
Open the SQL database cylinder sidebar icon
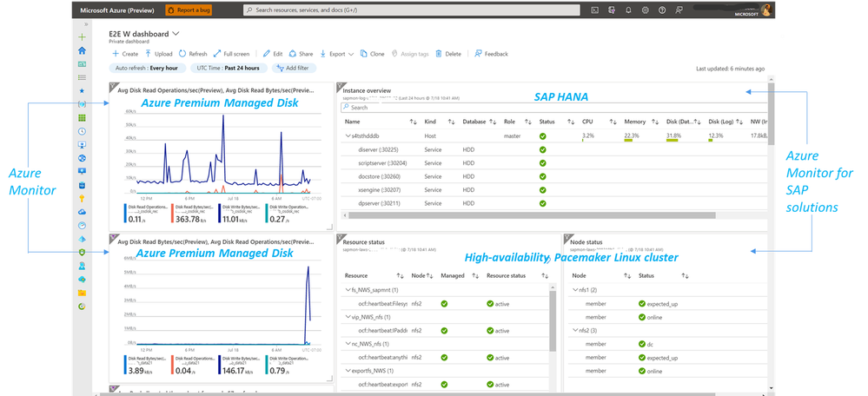(82, 185)
